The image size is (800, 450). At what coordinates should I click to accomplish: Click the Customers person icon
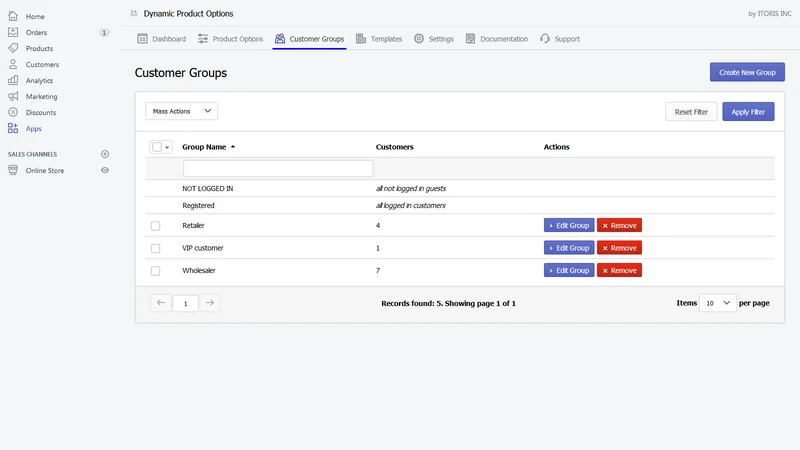(x=13, y=64)
